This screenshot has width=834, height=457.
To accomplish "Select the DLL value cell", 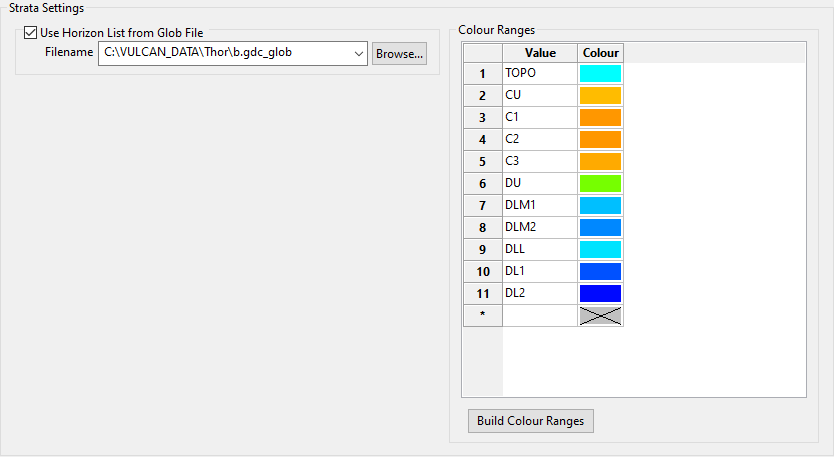I will [x=540, y=249].
